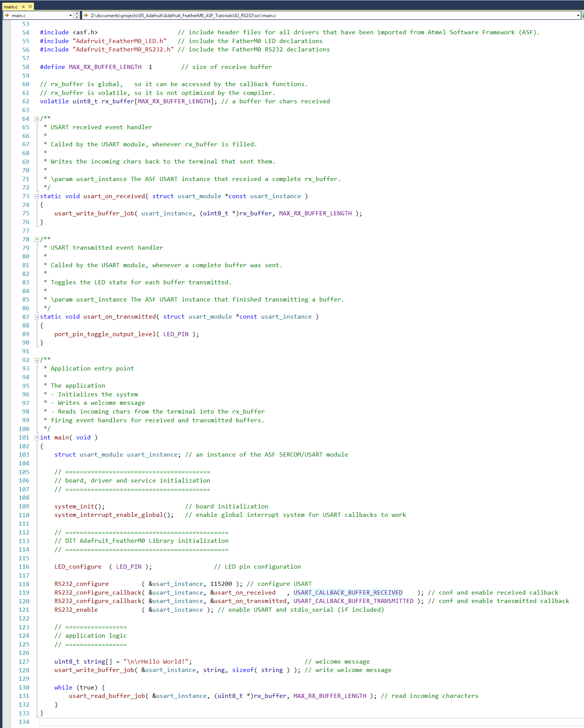
Task: Click USART_CALLBACK_BUFFER_RECEIVED constant
Action: (x=348, y=593)
